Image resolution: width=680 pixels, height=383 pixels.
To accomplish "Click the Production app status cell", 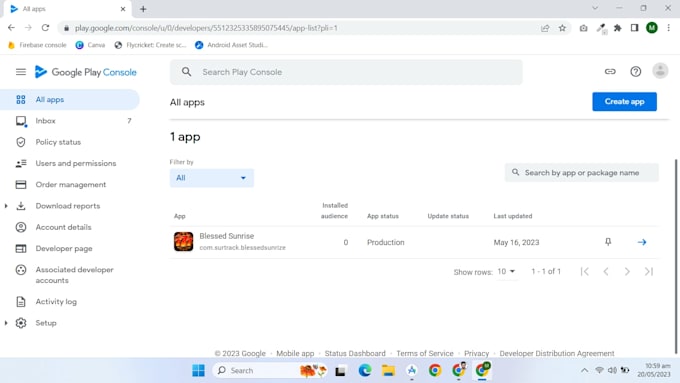I will (x=386, y=242).
